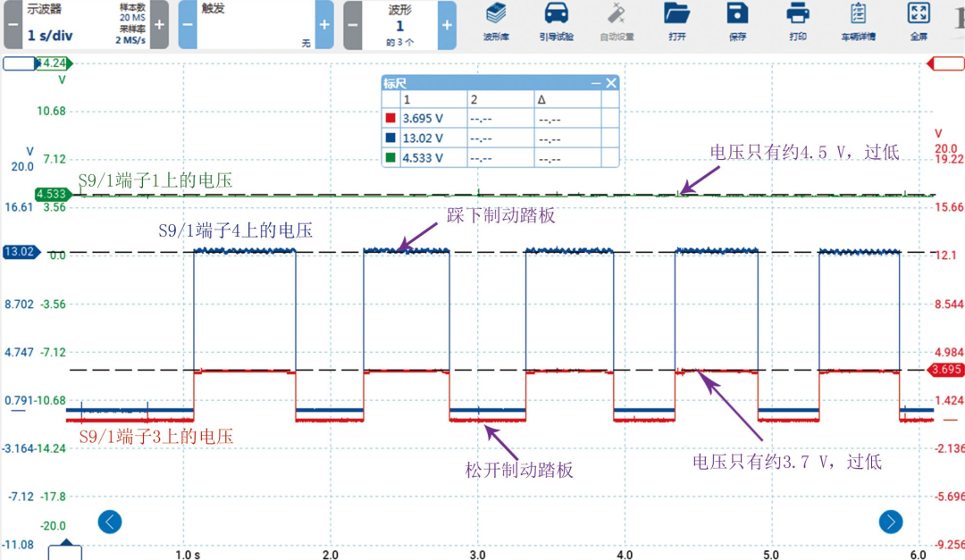Pan waveform left with blue arrow button
Screen dimensions: 965x560
(x=110, y=522)
